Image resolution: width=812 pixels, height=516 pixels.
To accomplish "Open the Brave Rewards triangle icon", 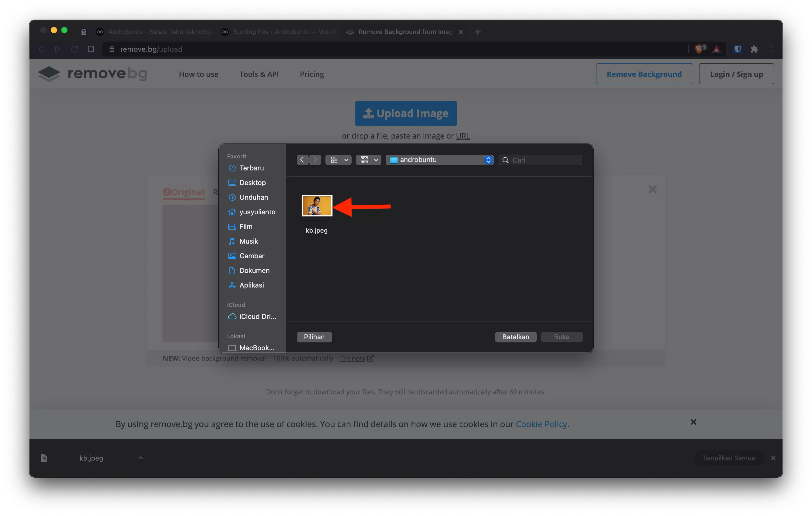I will point(717,49).
